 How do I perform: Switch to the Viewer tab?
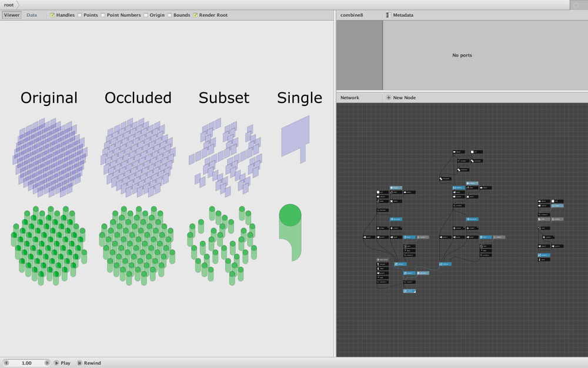[x=12, y=15]
